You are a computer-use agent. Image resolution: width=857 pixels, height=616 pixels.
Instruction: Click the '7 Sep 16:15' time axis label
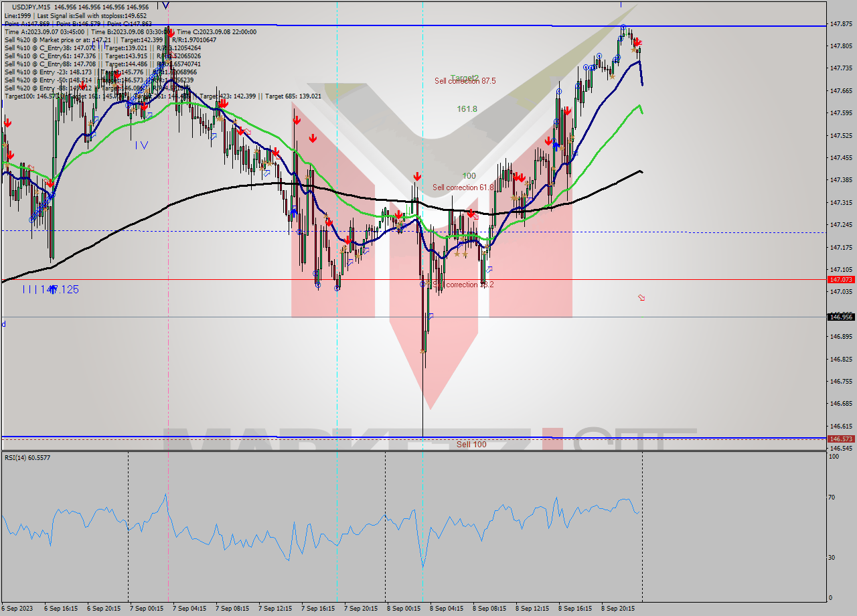(x=318, y=609)
